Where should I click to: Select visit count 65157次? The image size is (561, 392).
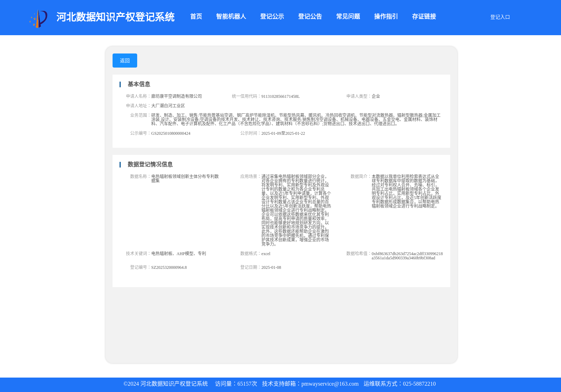[x=247, y=384]
